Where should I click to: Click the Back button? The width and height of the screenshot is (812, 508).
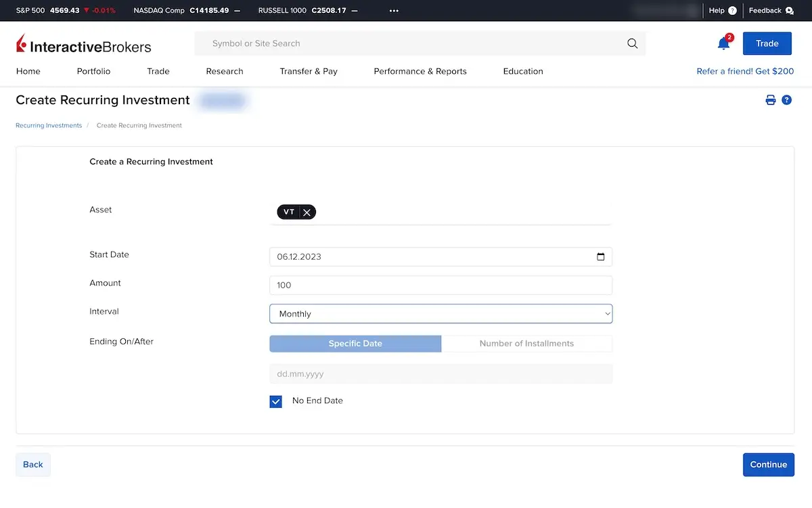(x=33, y=465)
